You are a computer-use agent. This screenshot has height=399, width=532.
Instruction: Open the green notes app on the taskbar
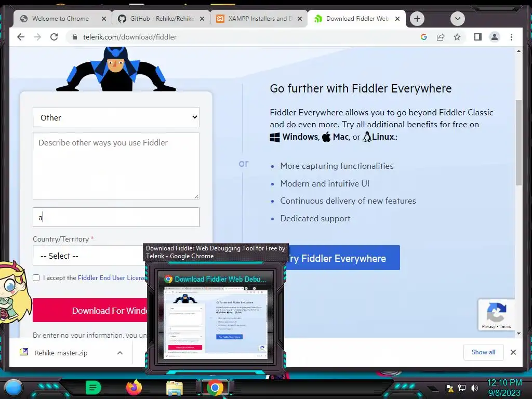coord(93,388)
